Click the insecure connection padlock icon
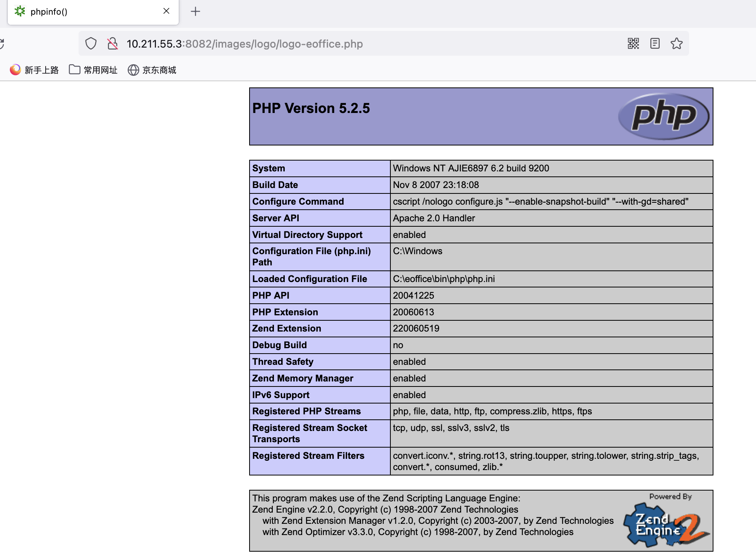The width and height of the screenshot is (756, 554). tap(113, 44)
